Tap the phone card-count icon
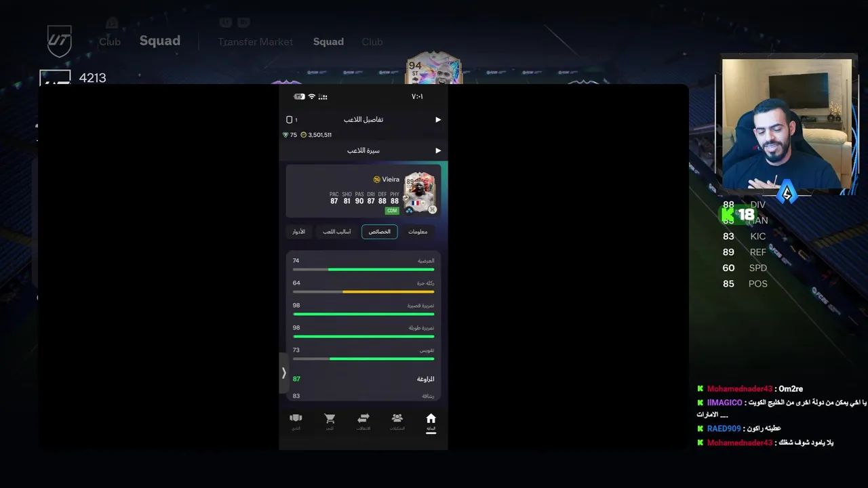The image size is (868, 488). point(290,119)
